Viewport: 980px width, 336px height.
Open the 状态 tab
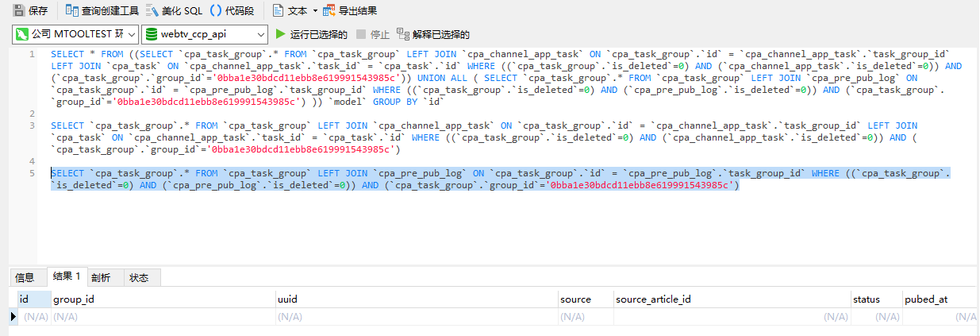click(x=140, y=277)
